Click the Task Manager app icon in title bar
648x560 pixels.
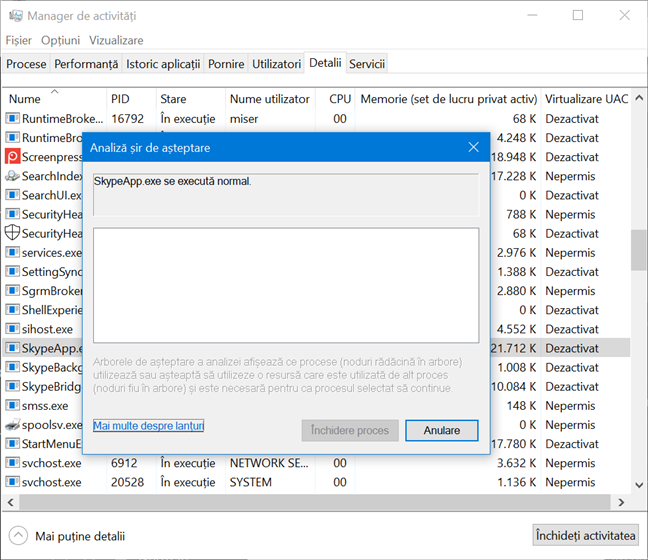pos(16,16)
